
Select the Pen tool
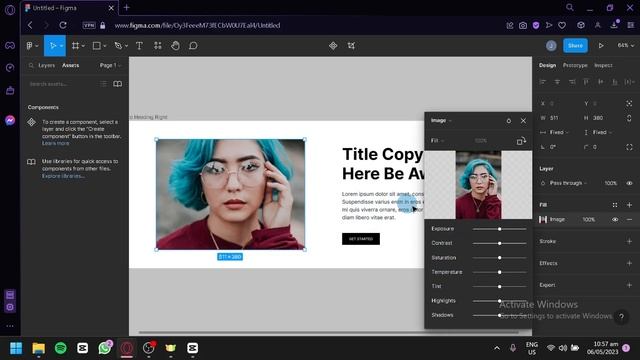118,46
